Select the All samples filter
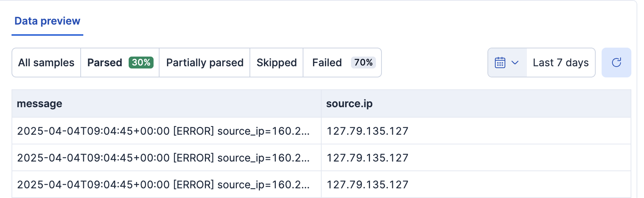This screenshot has width=644, height=198. pyautogui.click(x=46, y=63)
